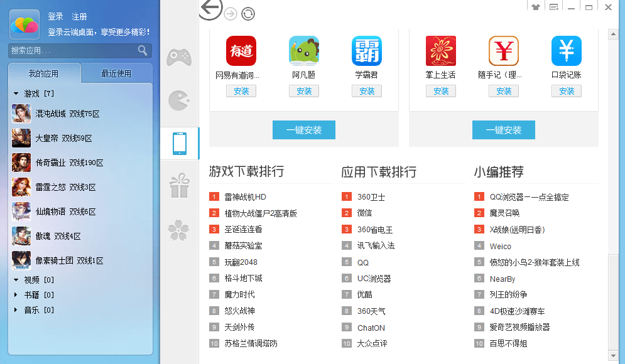This screenshot has height=364, width=625.
Task: Open 微信 in app ranking
Action: click(x=364, y=213)
